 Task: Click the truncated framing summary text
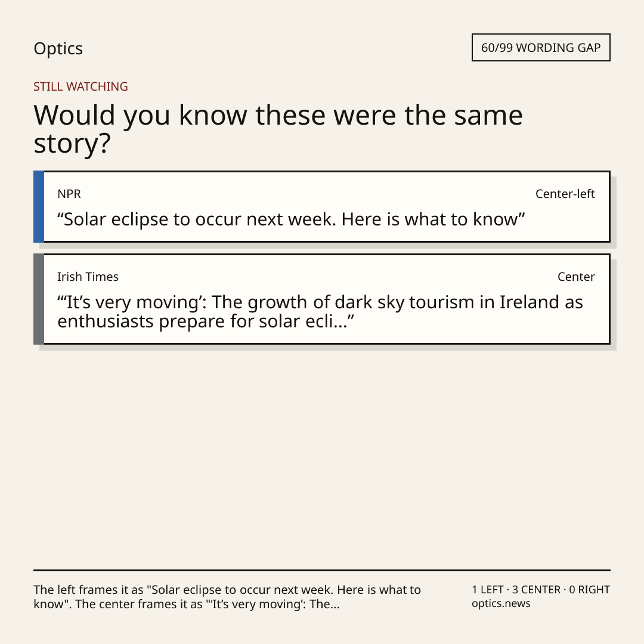[227, 597]
